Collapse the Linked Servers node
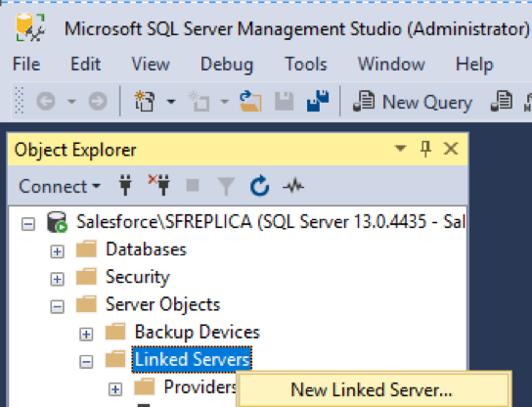The height and width of the screenshot is (407, 532). [86, 362]
